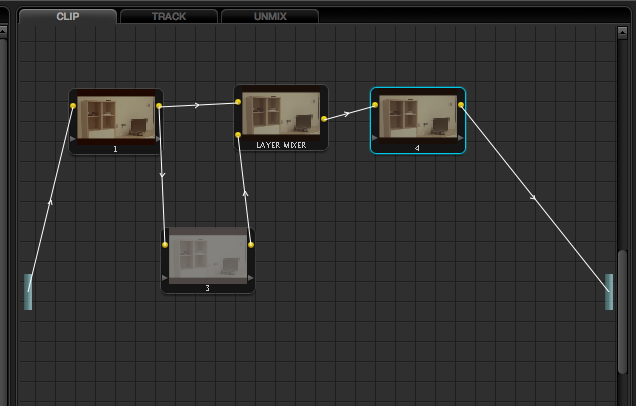
Task: Click node 1 key input triangle
Action: tap(73, 139)
